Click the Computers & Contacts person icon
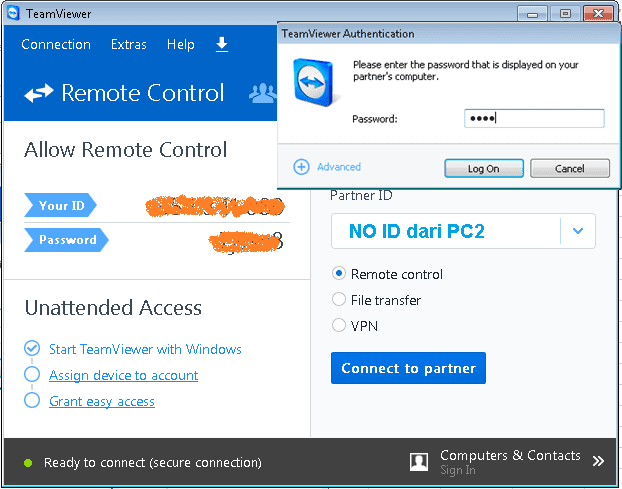Screen dimensions: 622x489 (420, 462)
